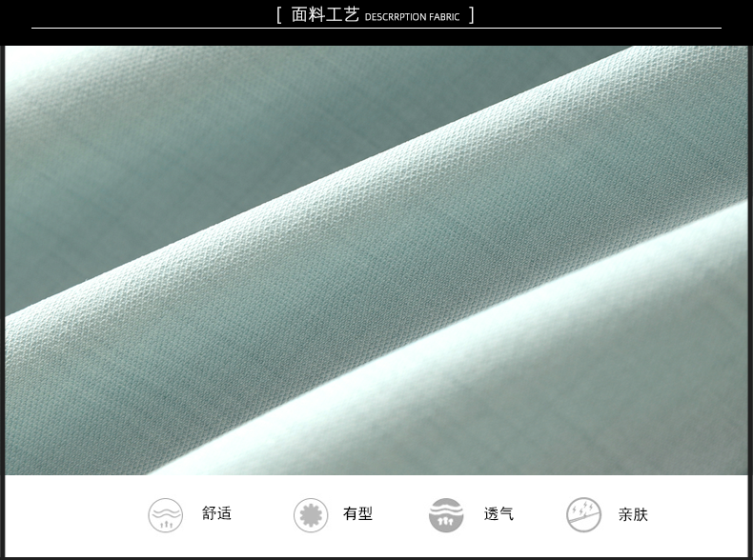Click the right bracket after DESCRRPTION FABRIC
The image size is (753, 560).
coord(471,15)
